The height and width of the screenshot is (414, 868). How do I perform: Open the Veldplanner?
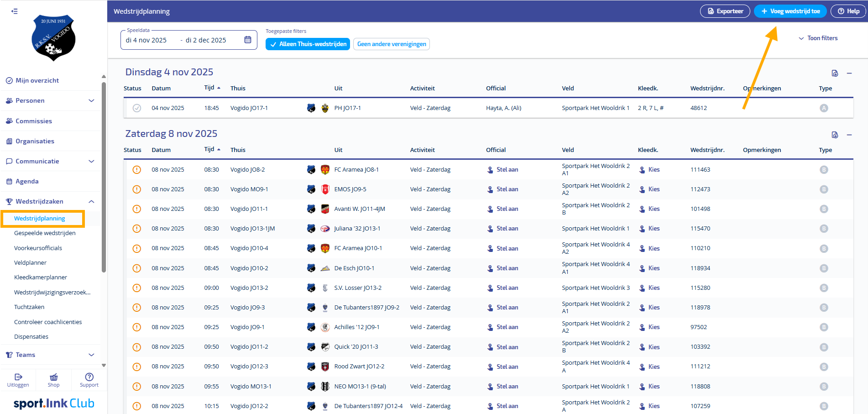tap(30, 263)
